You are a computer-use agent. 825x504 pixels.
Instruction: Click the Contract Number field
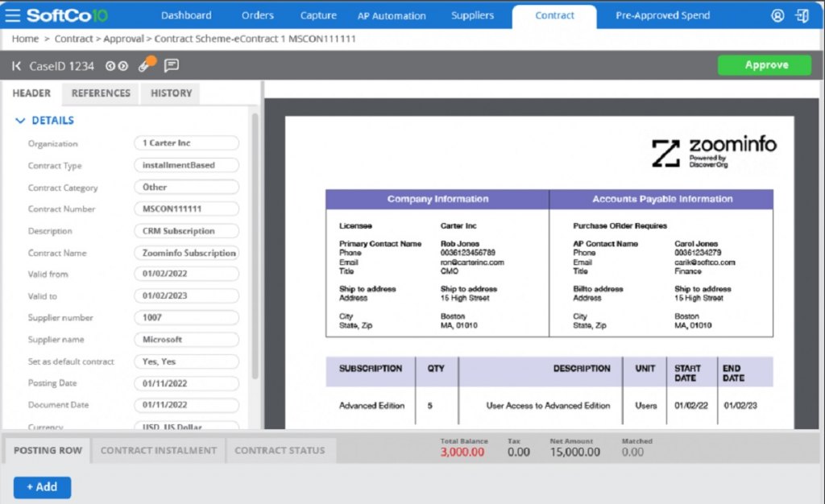tap(186, 209)
